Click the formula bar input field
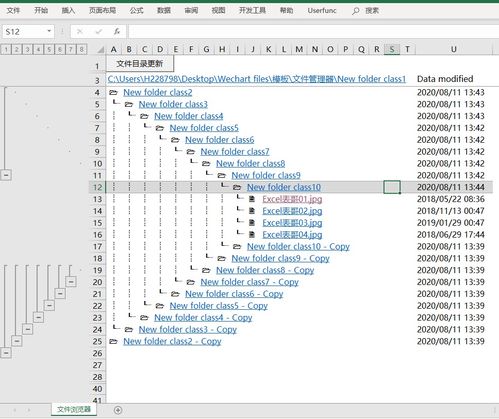Image resolution: width=499 pixels, height=419 pixels. [313, 32]
